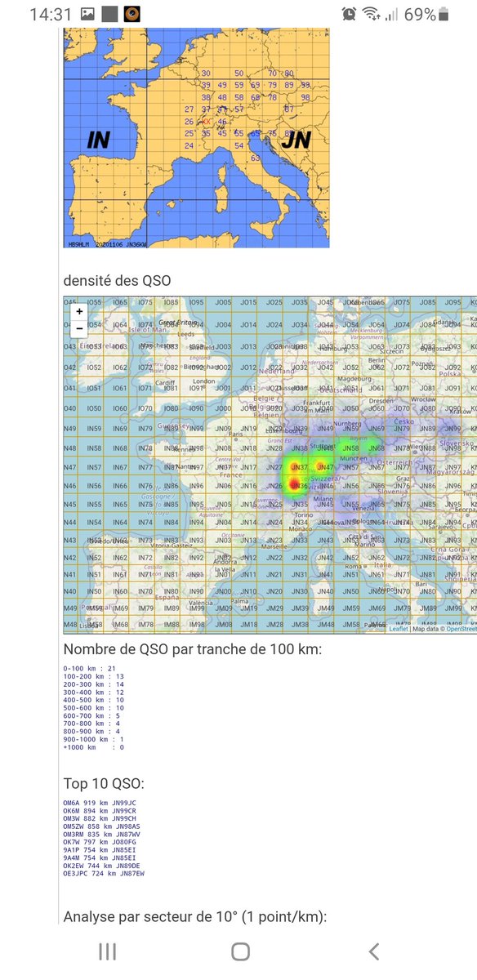Select the 'OM3RM 835 km JN87WV' entry

click(x=102, y=835)
